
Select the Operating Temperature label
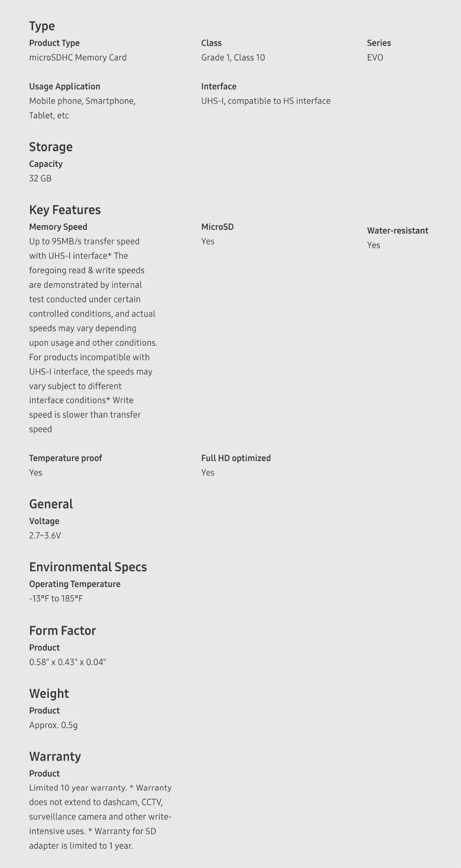75,584
